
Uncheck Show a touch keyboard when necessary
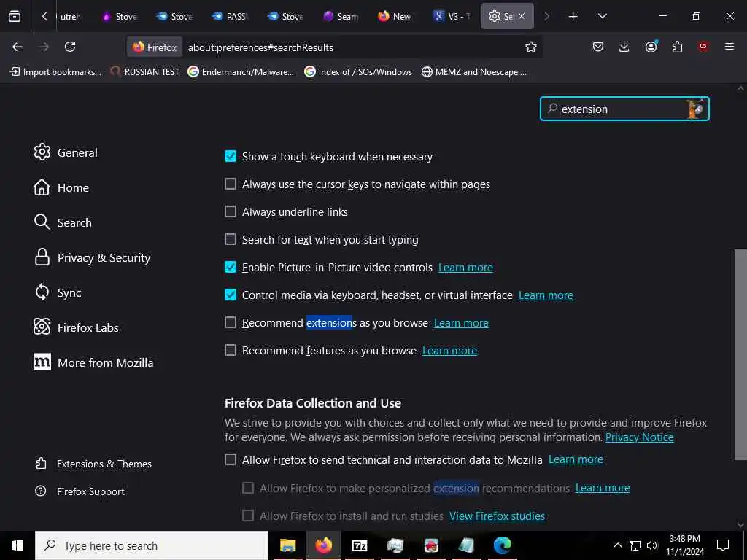pyautogui.click(x=231, y=156)
